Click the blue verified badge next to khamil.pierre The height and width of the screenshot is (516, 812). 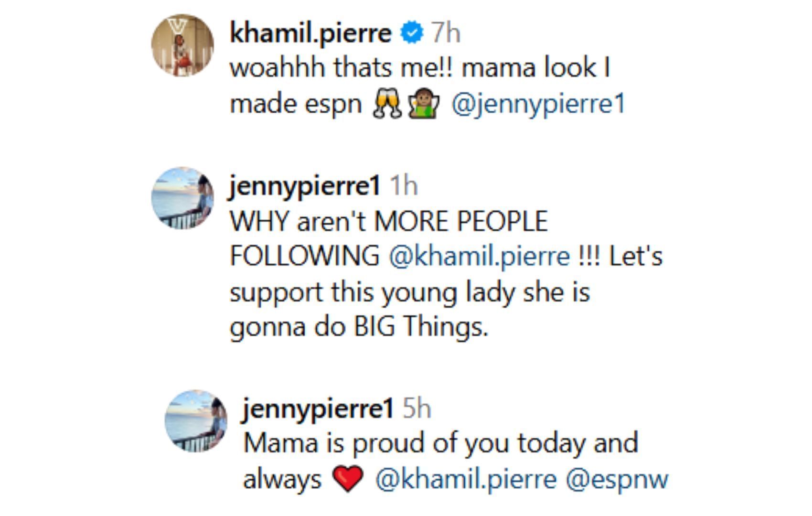[411, 32]
